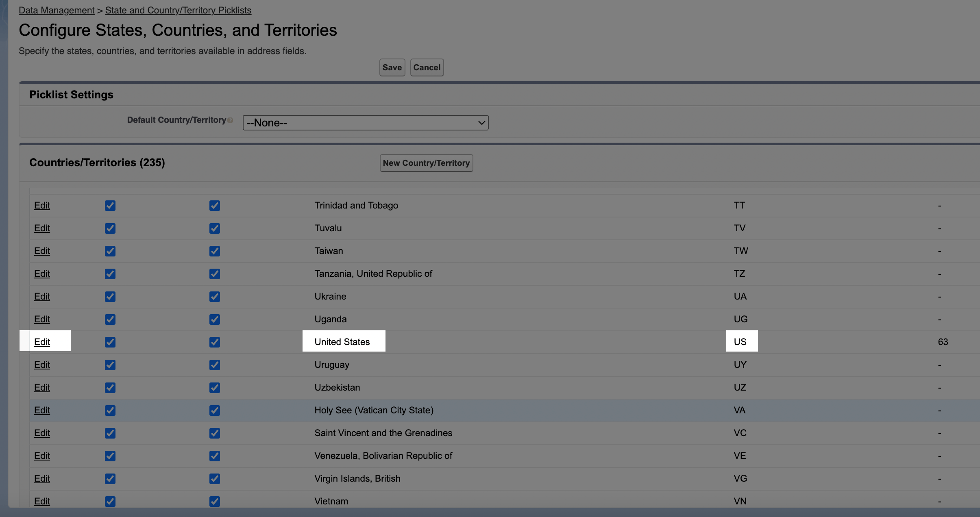980x517 pixels.
Task: Edit the Taiwan entry
Action: click(x=42, y=251)
